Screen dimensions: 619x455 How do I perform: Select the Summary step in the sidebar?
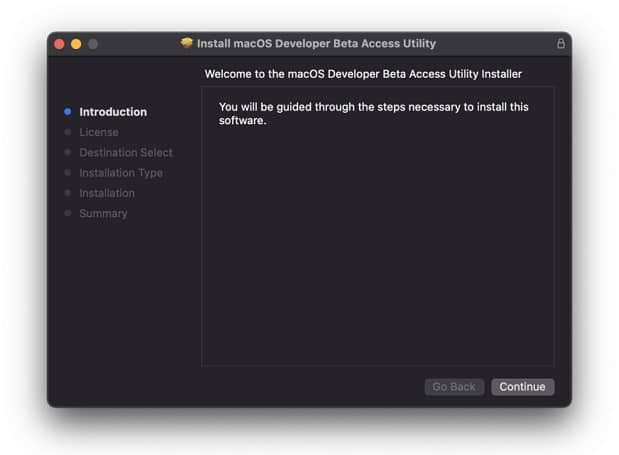tap(103, 213)
